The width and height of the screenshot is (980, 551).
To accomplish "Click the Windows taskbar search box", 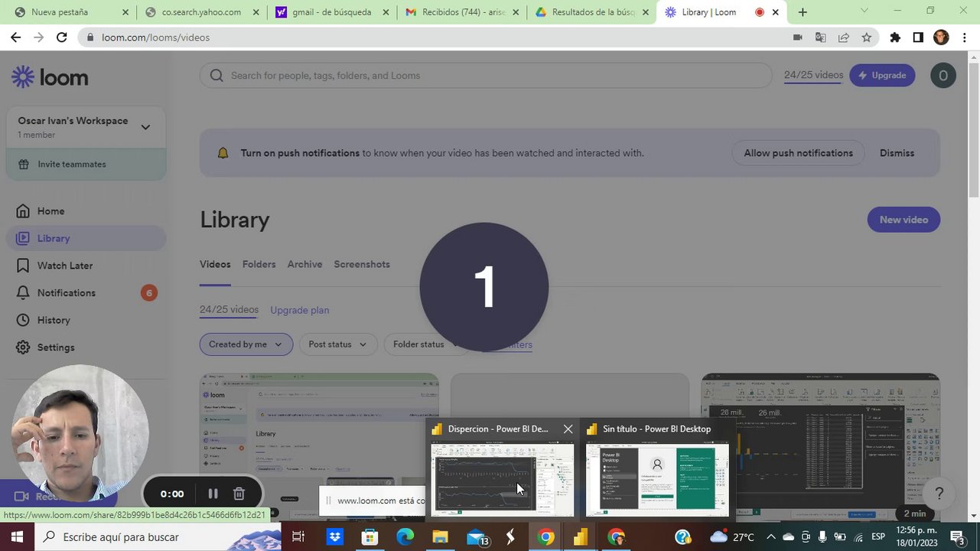I will tap(158, 537).
